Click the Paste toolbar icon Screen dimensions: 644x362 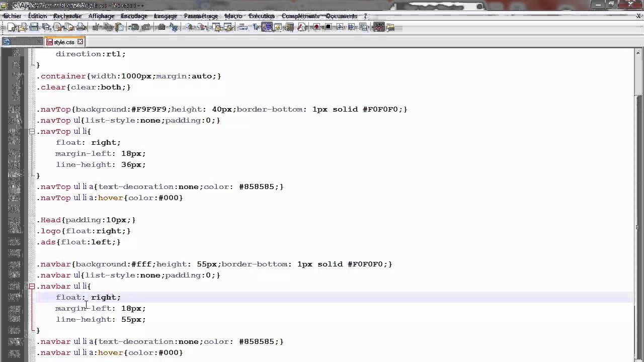[x=119, y=27]
